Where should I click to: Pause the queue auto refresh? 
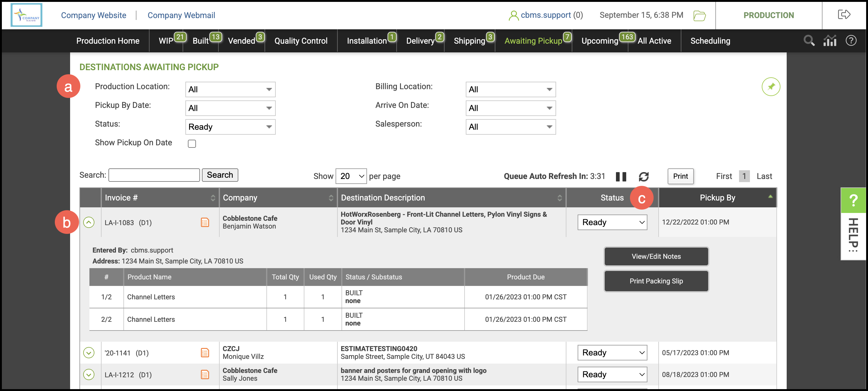tap(621, 176)
